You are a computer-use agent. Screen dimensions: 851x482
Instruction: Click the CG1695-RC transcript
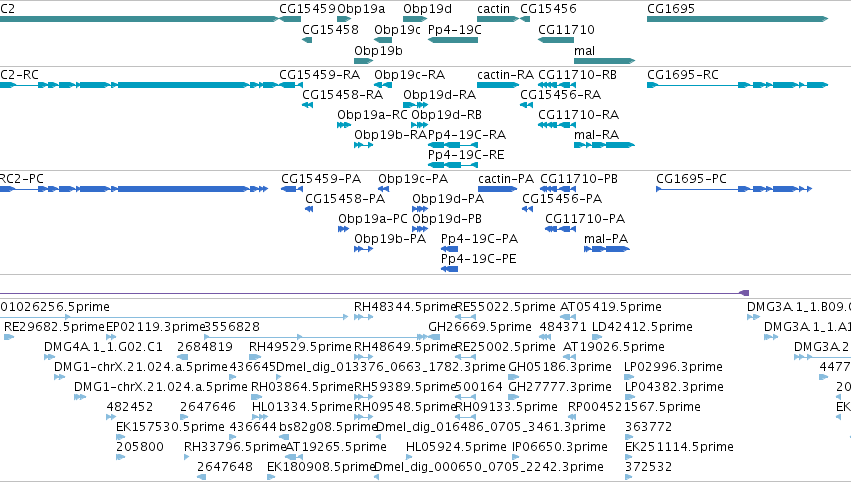737,85
